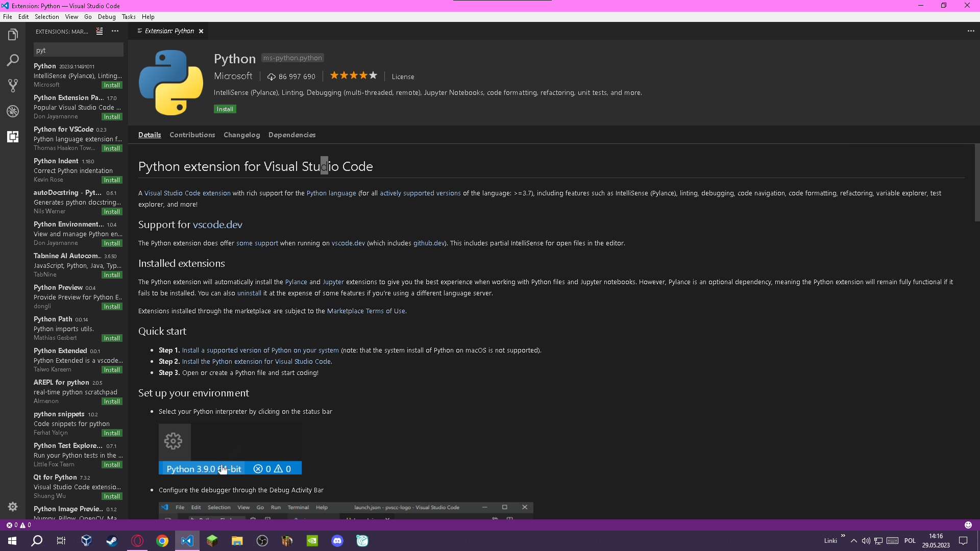Install Python Indent extension
This screenshot has height=551, width=980.
point(112,180)
